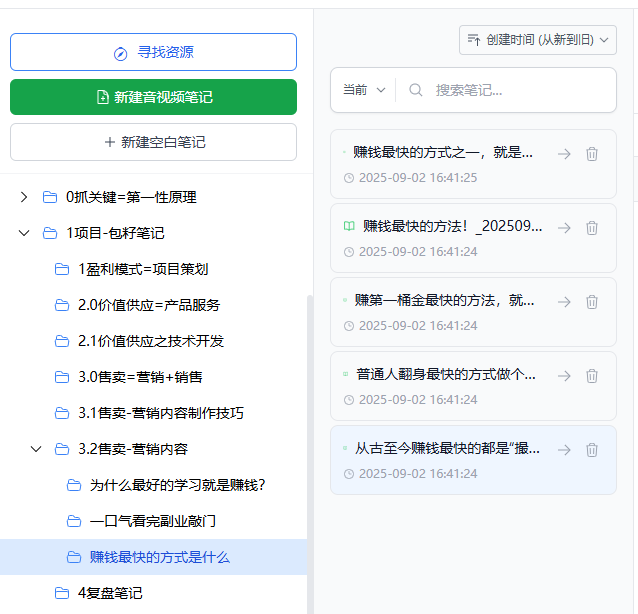
Task: Collapse the 1项目-包籽笔记 folder
Action: coord(24,233)
